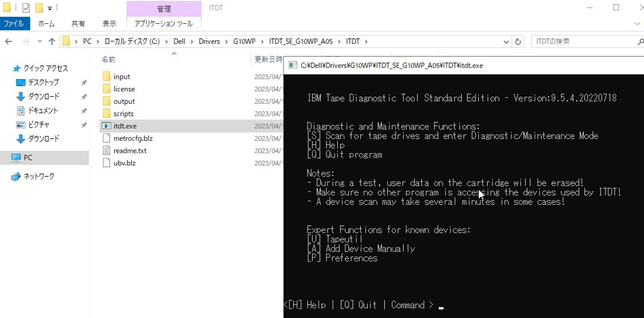The height and width of the screenshot is (318, 644).
Task: Click the pin icon beside デスクトップ
Action: coord(83,83)
